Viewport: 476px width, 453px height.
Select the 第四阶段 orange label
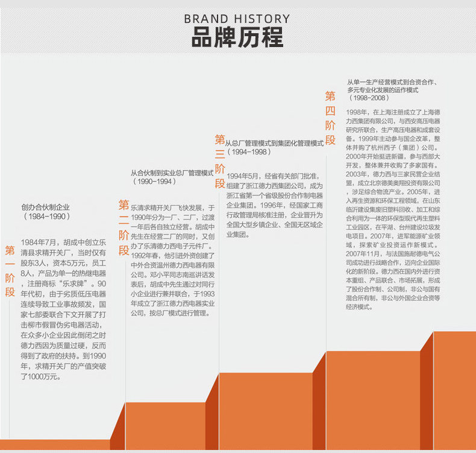[330, 118]
